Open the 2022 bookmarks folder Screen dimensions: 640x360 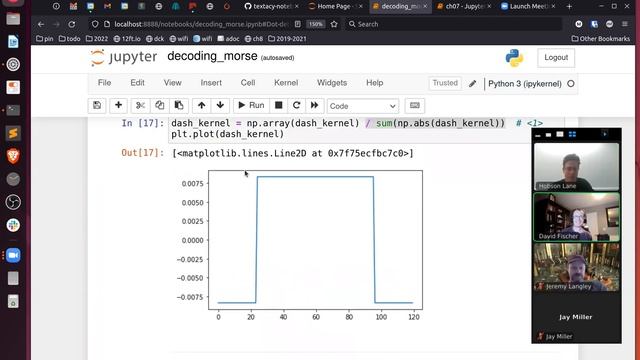(x=97, y=39)
